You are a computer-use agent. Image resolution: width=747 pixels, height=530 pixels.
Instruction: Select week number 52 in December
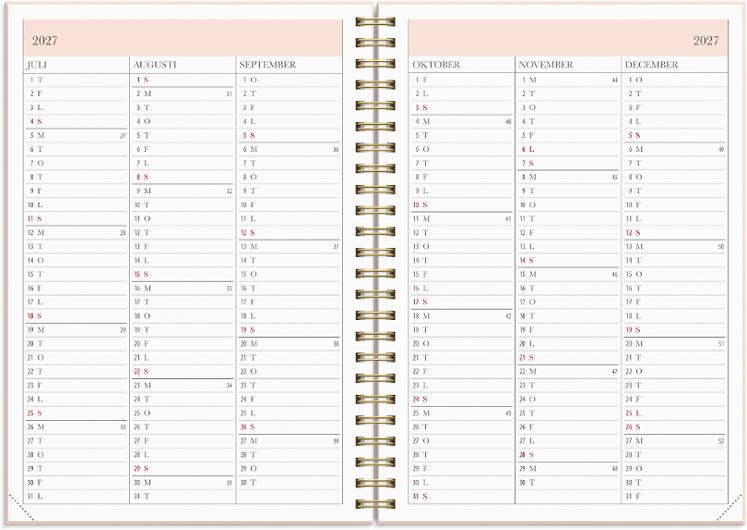[720, 440]
